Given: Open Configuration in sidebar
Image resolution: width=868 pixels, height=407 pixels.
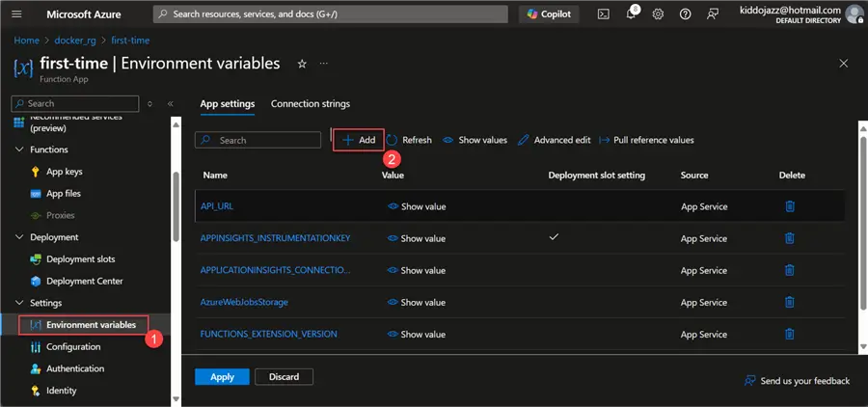Looking at the screenshot, I should coord(73,346).
